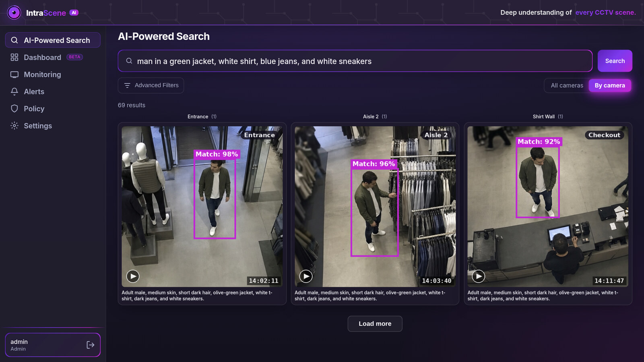Open Settings from the sidebar

53,125
